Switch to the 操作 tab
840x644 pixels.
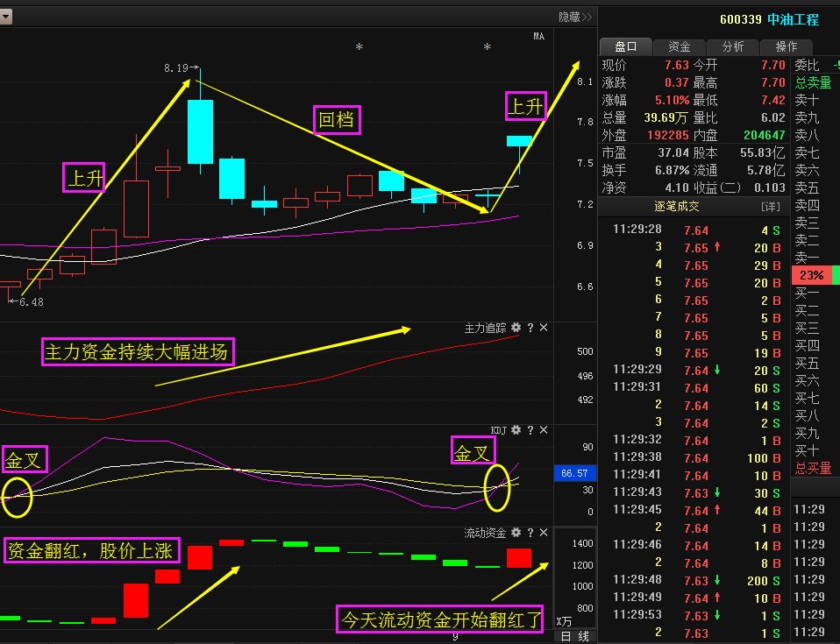pos(787,46)
